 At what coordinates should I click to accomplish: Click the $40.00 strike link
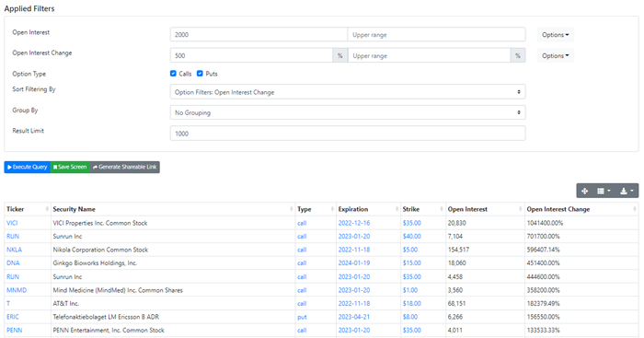pyautogui.click(x=412, y=237)
